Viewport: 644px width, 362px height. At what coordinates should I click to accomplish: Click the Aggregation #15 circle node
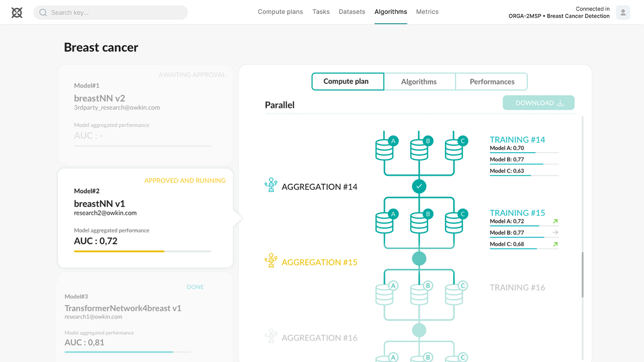[419, 258]
